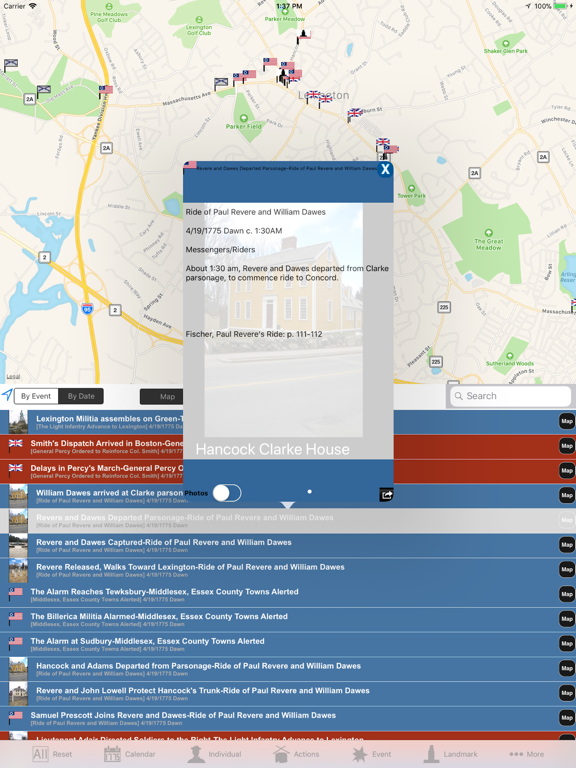This screenshot has height=768, width=576.
Task: Open the Actions tab
Action: (296, 754)
